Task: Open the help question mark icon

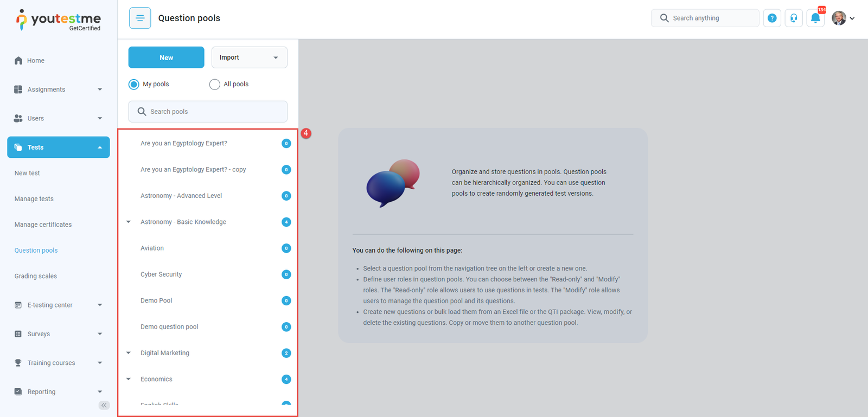Action: (x=772, y=18)
